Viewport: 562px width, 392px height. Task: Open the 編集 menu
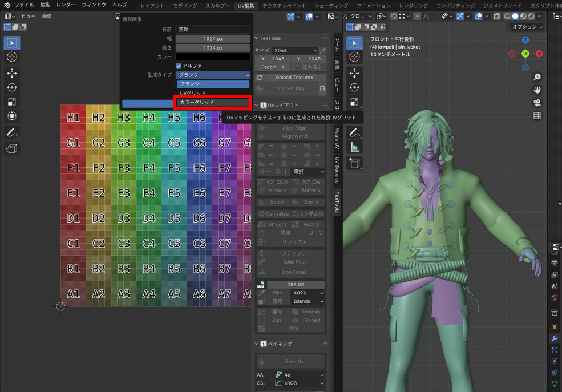pos(45,5)
